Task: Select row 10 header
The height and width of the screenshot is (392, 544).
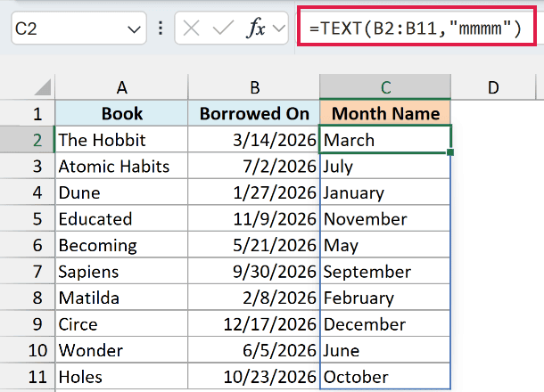Action: tap(28, 350)
